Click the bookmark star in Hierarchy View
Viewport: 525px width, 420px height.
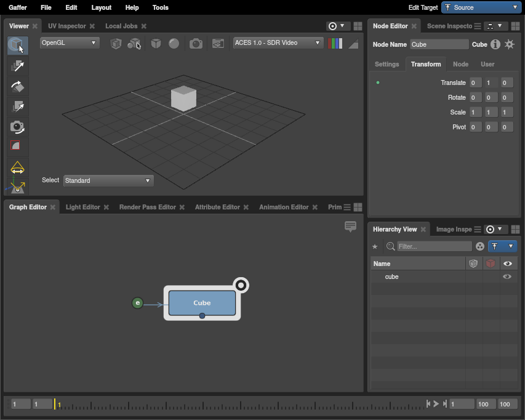point(375,246)
